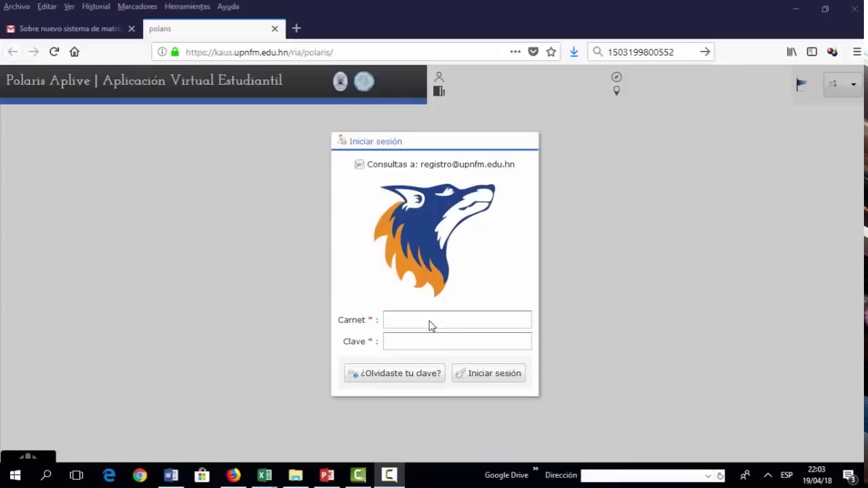Open the Historial menu
The image size is (868, 488).
(x=96, y=6)
